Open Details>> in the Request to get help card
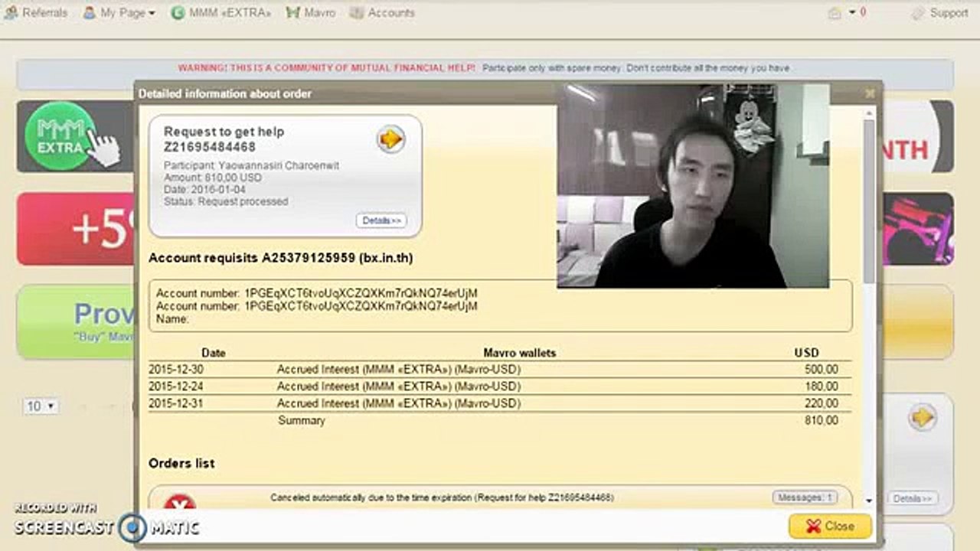 [381, 220]
